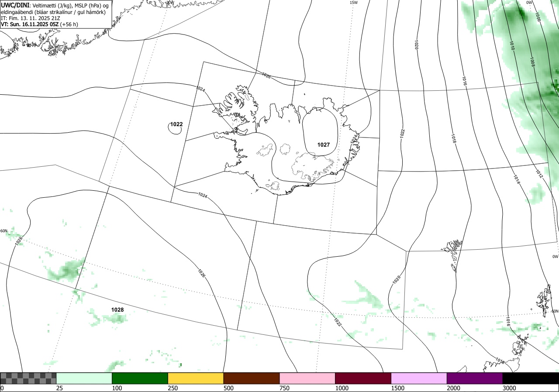This screenshot has width=559, height=392.
Task: Click the 30W longitude label
Action: pyautogui.click(x=170, y=2)
